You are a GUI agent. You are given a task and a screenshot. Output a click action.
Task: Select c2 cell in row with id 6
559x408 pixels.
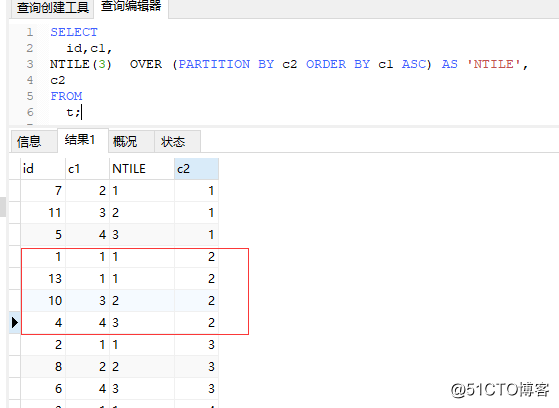click(x=196, y=389)
